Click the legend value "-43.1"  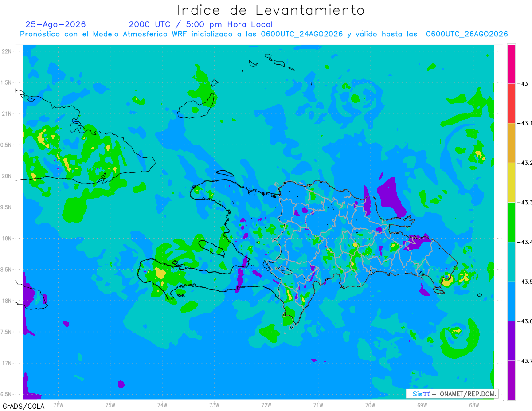click(524, 123)
